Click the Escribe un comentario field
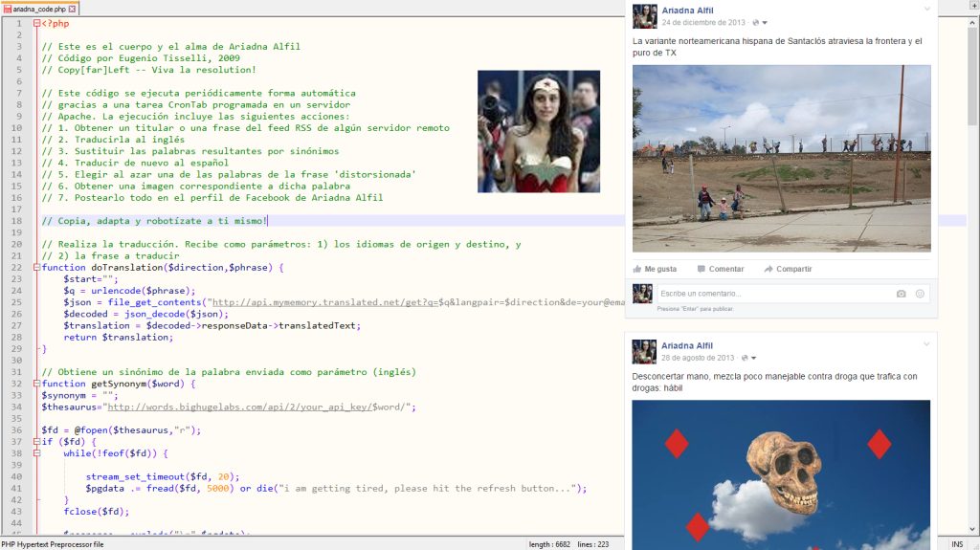Image resolution: width=980 pixels, height=550 pixels. pyautogui.click(x=775, y=294)
